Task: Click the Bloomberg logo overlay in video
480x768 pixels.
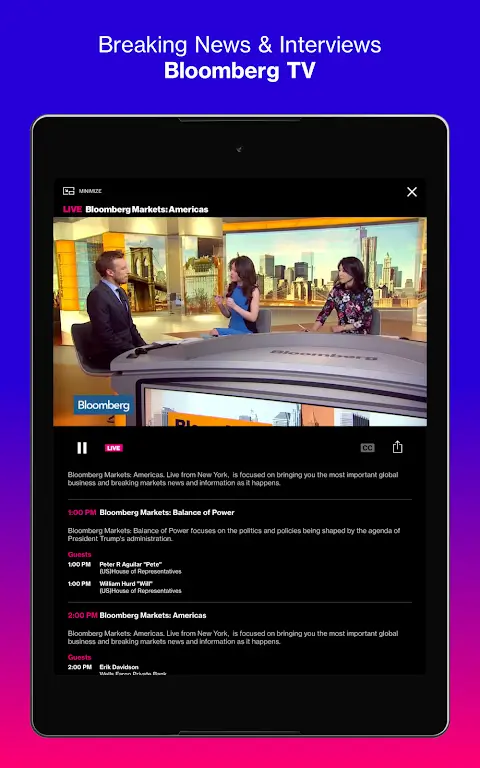Action: pos(103,405)
